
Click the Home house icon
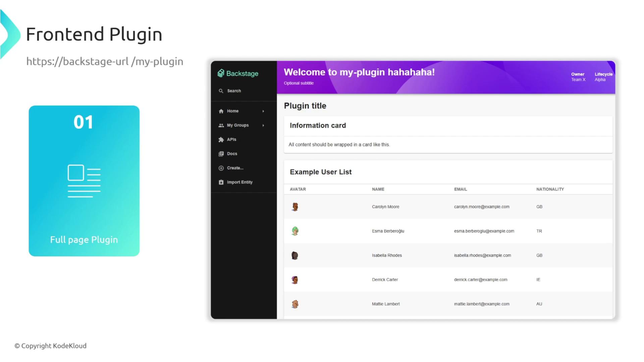(221, 111)
